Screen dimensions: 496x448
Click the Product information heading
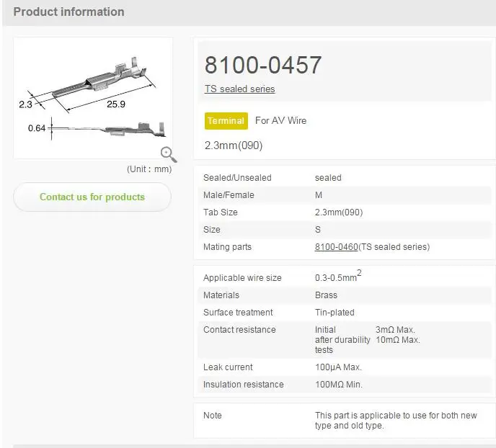click(x=68, y=12)
